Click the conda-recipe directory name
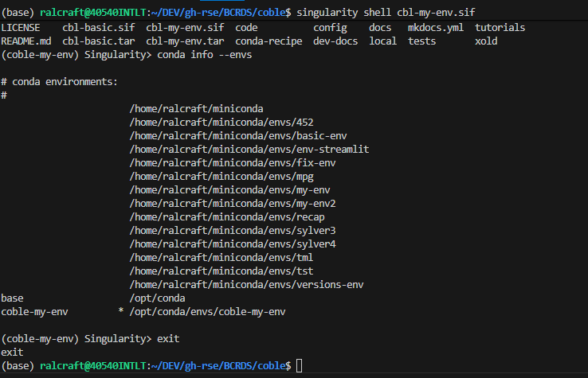 (x=269, y=41)
